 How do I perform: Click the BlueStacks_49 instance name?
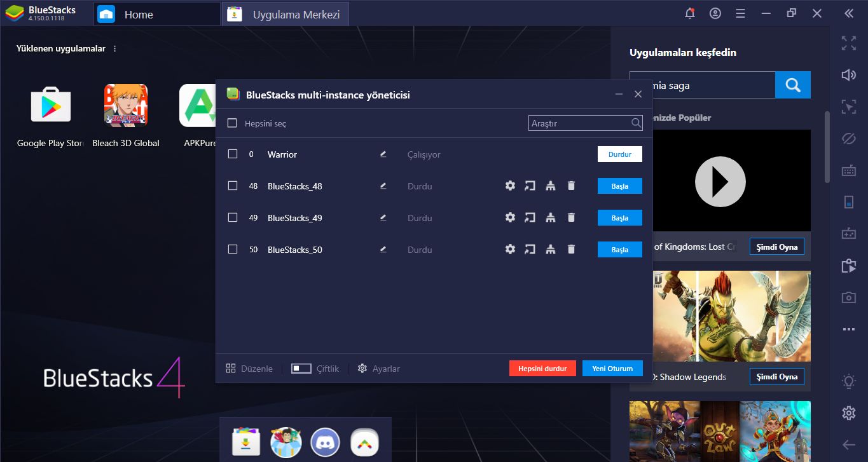click(x=294, y=218)
